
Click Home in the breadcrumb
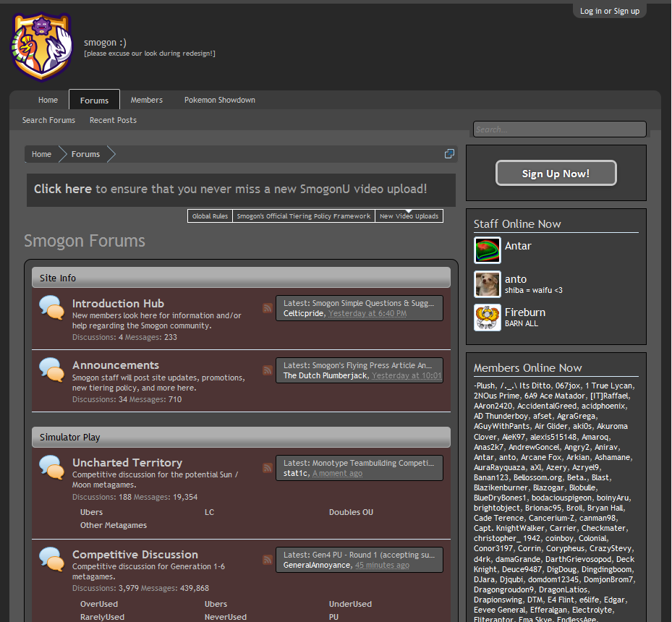pos(41,154)
